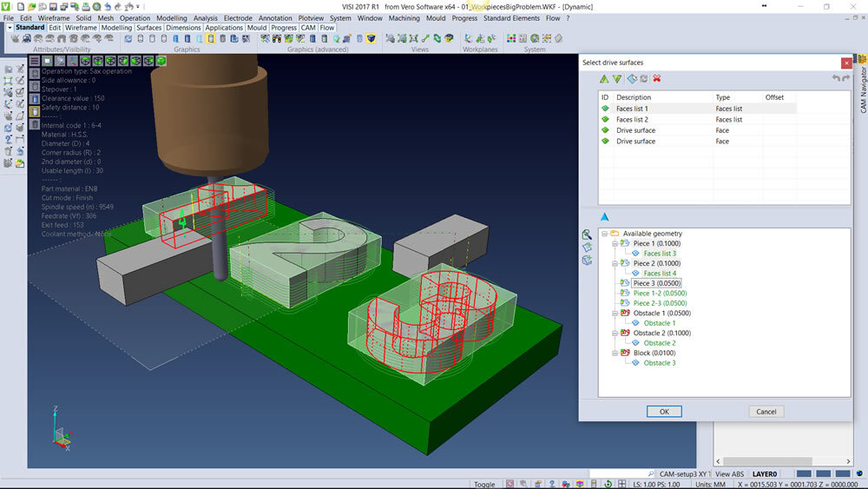The height and width of the screenshot is (489, 868).
Task: Select the Faces list 2 row in the table
Action: (x=698, y=119)
